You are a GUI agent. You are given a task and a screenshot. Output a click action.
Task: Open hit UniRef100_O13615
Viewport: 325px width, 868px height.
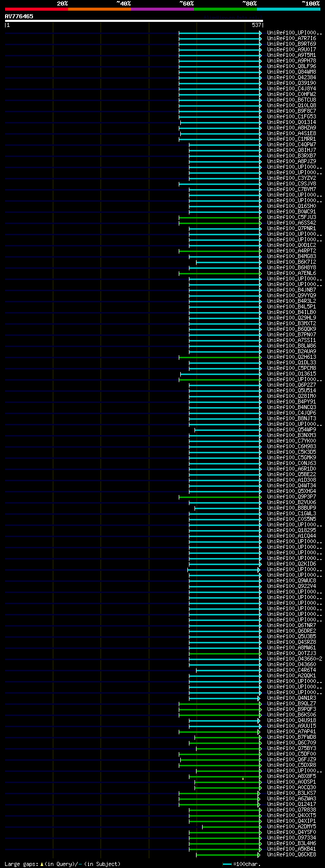pyautogui.click(x=291, y=374)
